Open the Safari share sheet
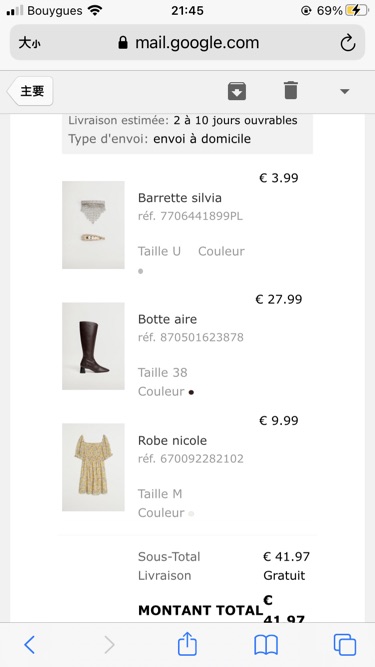 click(187, 644)
